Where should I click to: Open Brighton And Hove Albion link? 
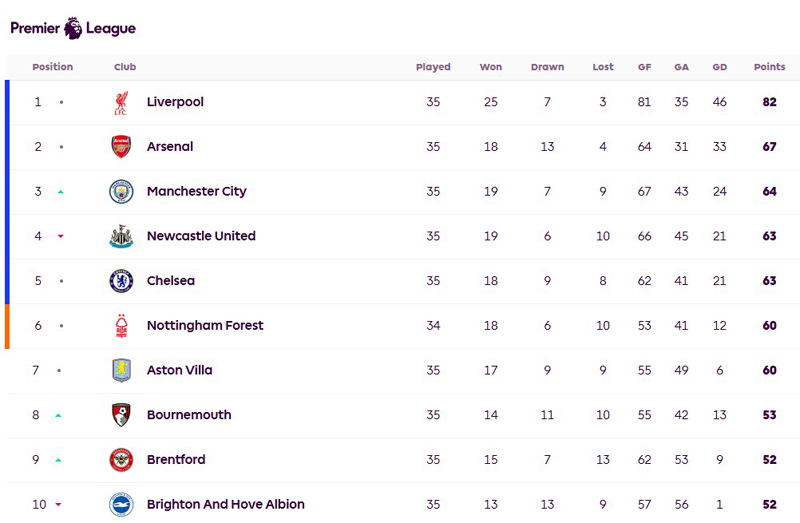tap(226, 504)
